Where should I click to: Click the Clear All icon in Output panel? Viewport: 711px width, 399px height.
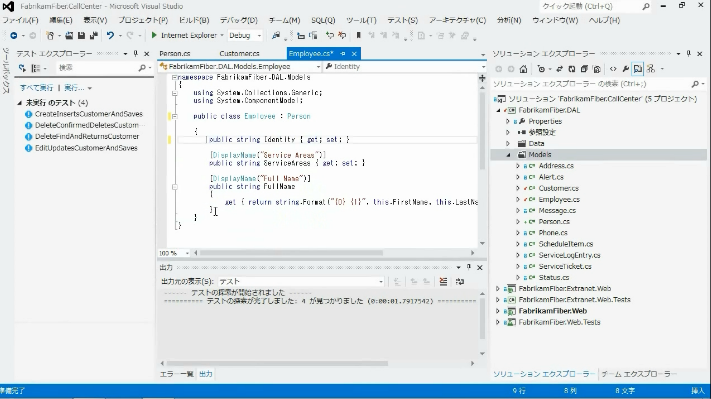(x=443, y=282)
